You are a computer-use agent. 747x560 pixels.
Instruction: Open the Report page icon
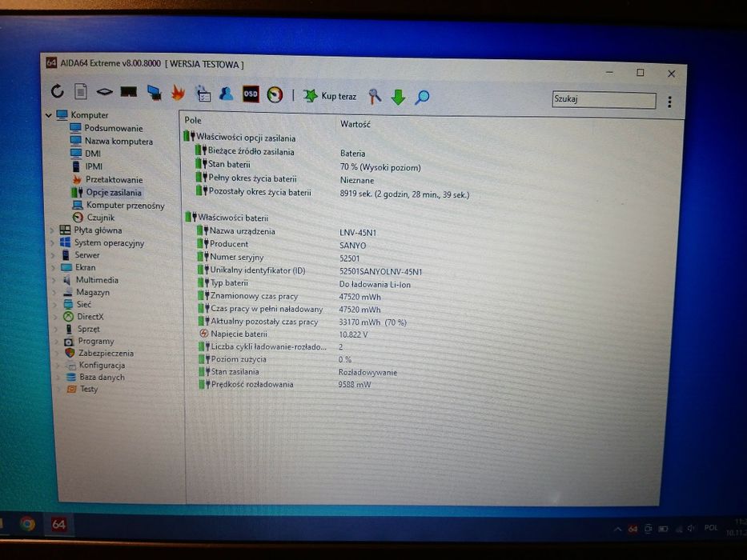pos(81,91)
